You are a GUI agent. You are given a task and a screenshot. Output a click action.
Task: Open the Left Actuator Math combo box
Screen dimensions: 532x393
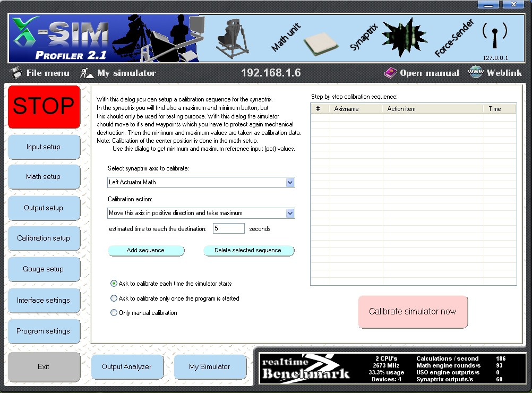[201, 183]
